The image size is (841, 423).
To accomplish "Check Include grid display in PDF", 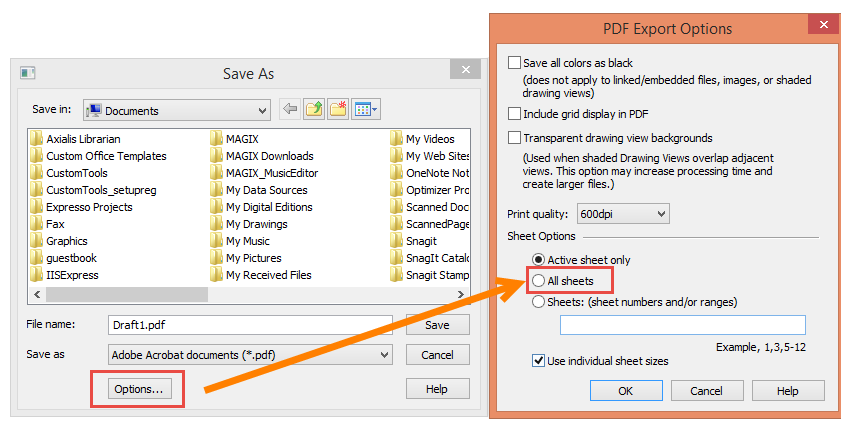I will [x=515, y=114].
